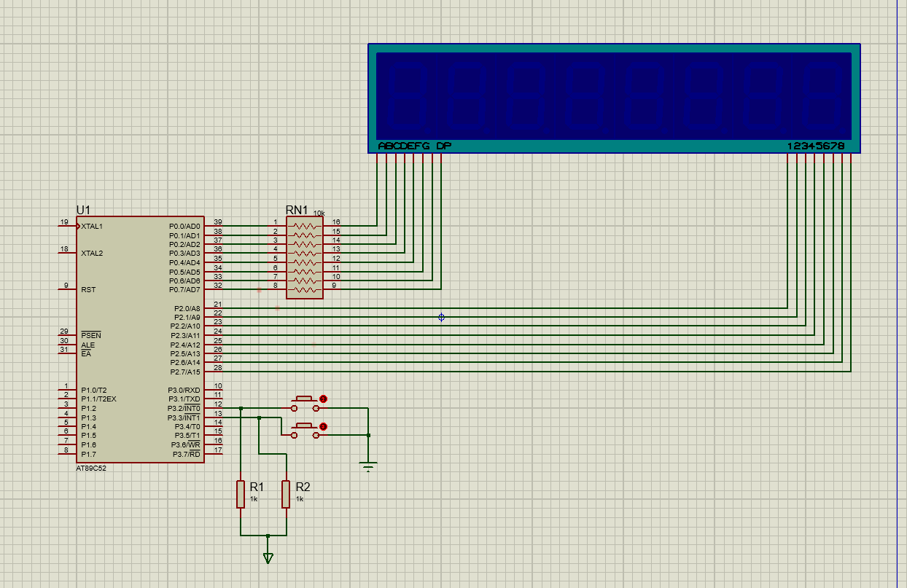This screenshot has height=588, width=907.
Task: Click the P3.3/INT1 pin label
Action: 184,418
